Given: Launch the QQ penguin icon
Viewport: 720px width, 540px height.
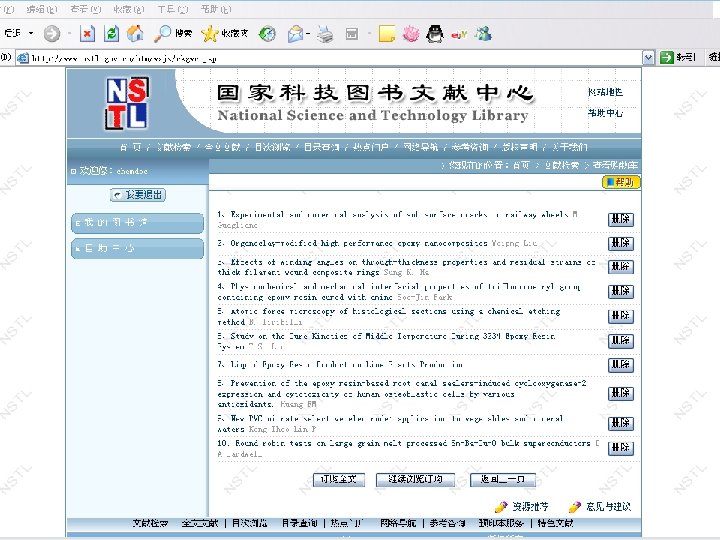Looking at the screenshot, I should pos(434,34).
